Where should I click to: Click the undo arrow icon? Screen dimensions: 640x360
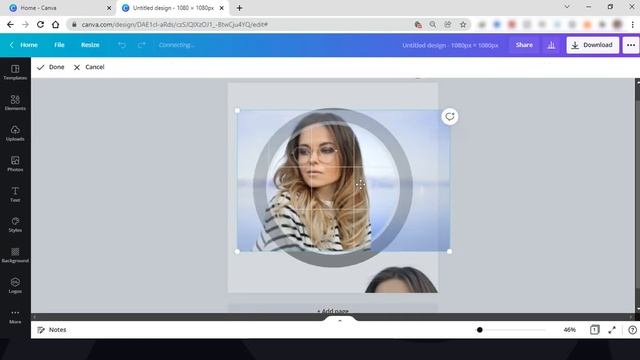(122, 45)
